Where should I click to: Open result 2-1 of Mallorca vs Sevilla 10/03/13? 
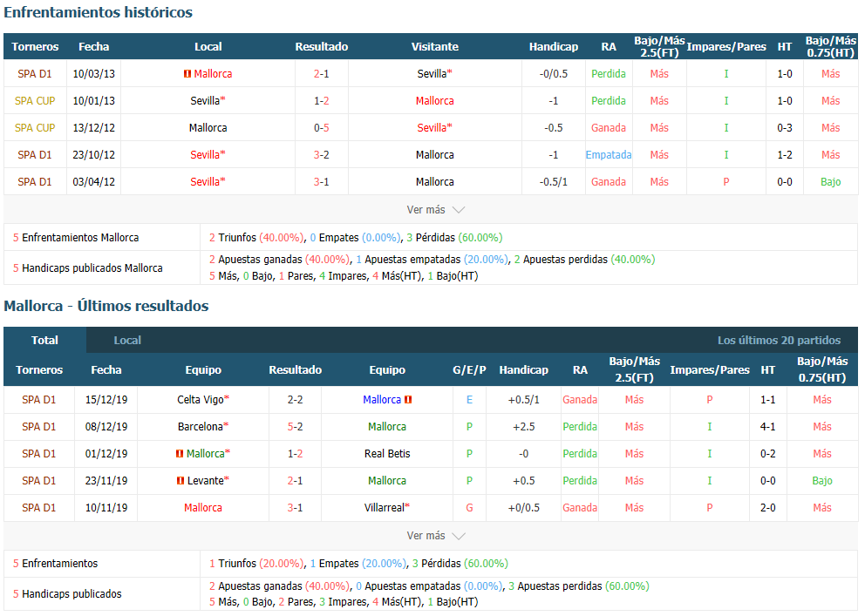point(321,74)
